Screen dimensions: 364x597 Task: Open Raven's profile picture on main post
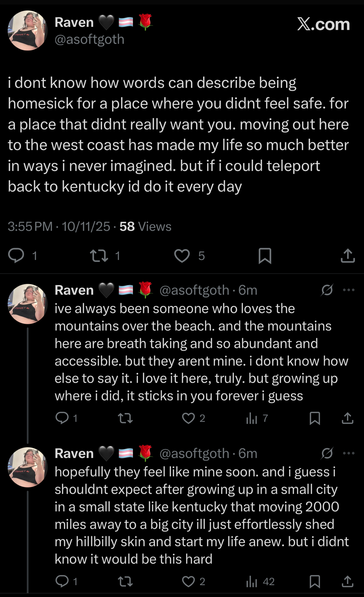(x=27, y=30)
